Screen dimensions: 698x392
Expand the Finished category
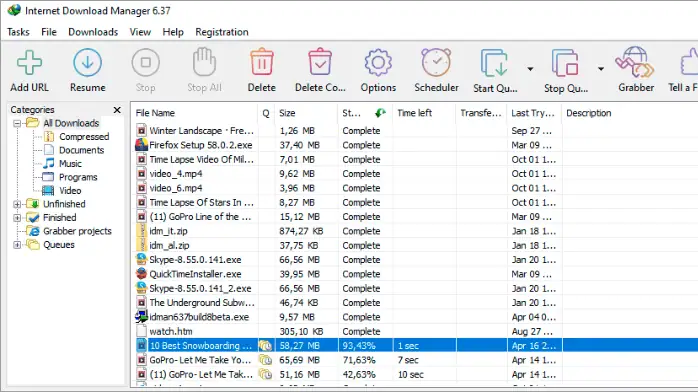tap(17, 218)
